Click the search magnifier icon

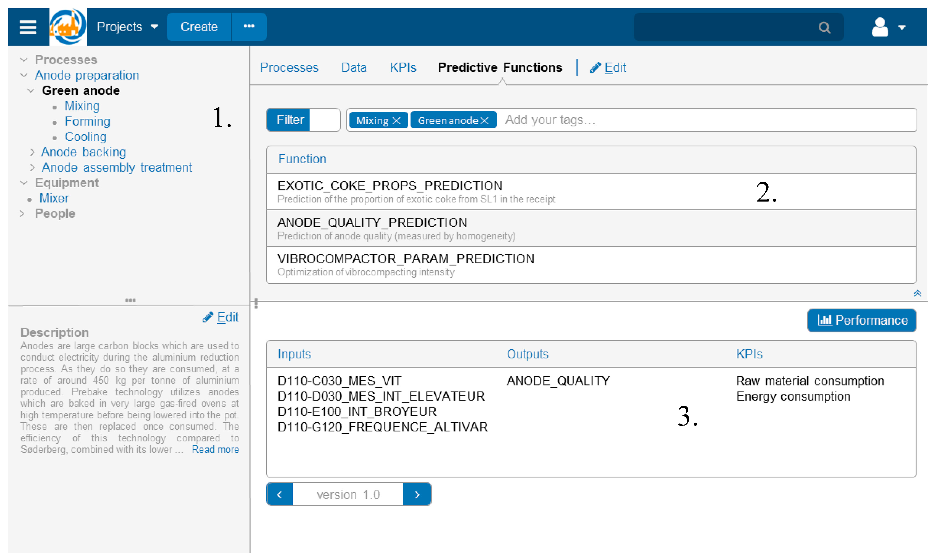click(x=824, y=27)
